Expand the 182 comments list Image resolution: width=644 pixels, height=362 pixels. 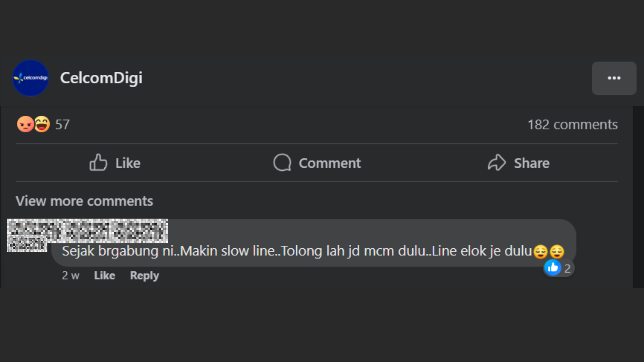click(572, 125)
